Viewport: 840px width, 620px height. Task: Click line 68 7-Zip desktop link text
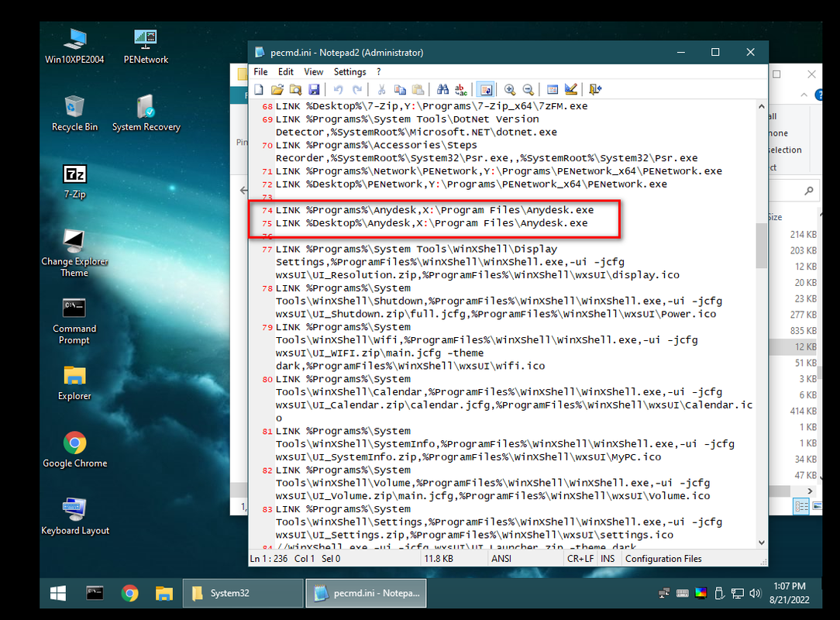(x=432, y=106)
